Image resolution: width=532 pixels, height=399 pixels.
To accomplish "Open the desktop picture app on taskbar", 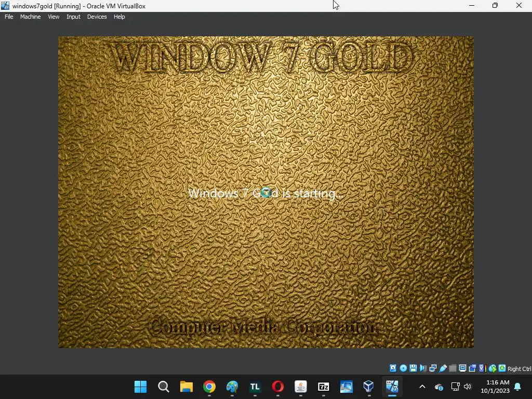I will tap(347, 387).
